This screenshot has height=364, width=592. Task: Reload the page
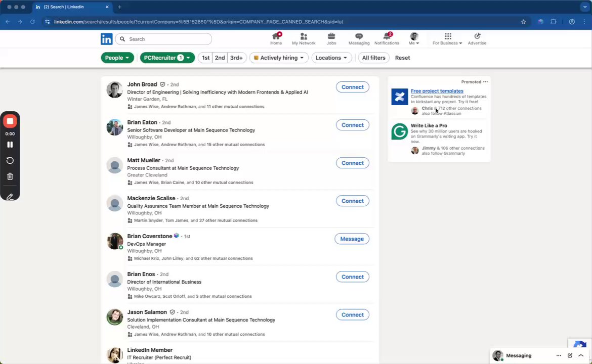click(32, 22)
